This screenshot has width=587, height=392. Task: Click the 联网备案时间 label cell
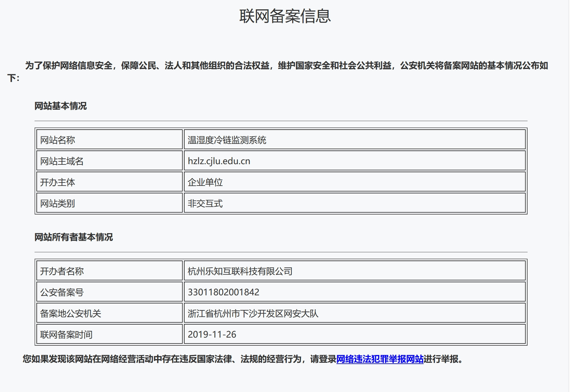[x=110, y=334]
